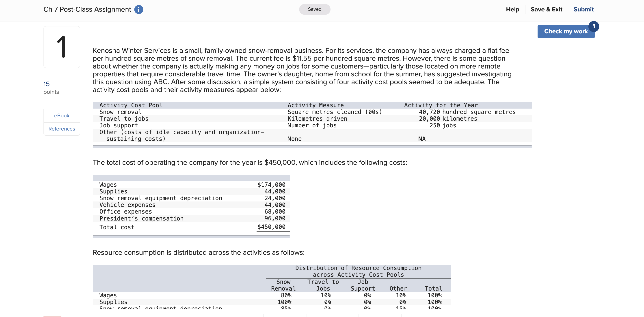The height and width of the screenshot is (317, 644).
Task: Open the eBook link
Action: point(62,116)
